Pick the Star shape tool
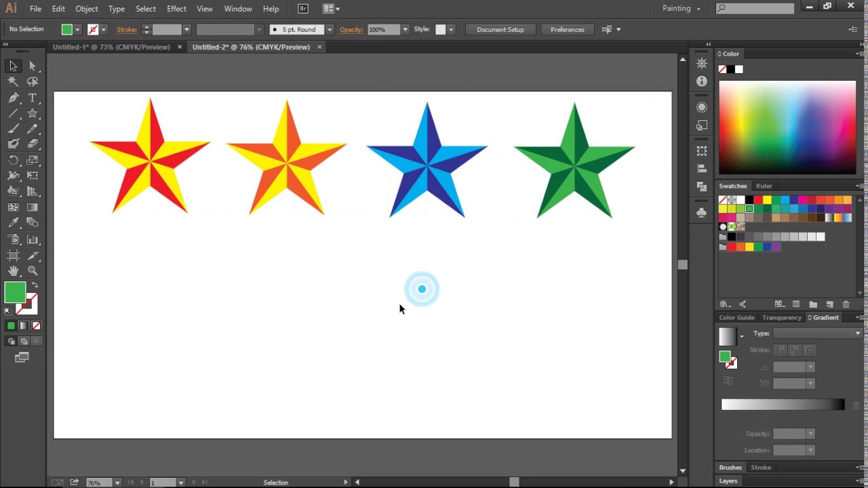 [x=33, y=113]
